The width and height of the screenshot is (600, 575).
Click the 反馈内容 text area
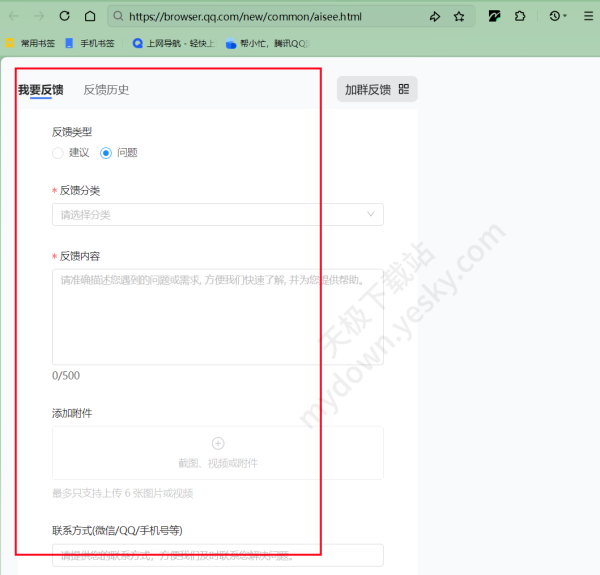coord(217,315)
